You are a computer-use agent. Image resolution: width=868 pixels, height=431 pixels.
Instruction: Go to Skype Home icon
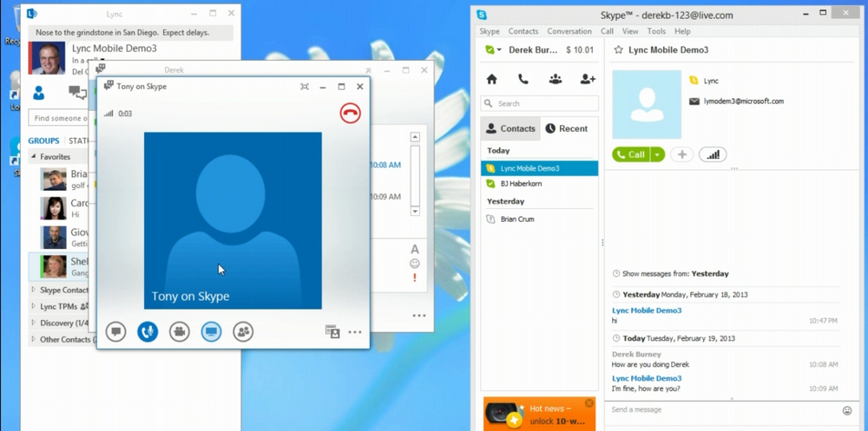(x=491, y=79)
